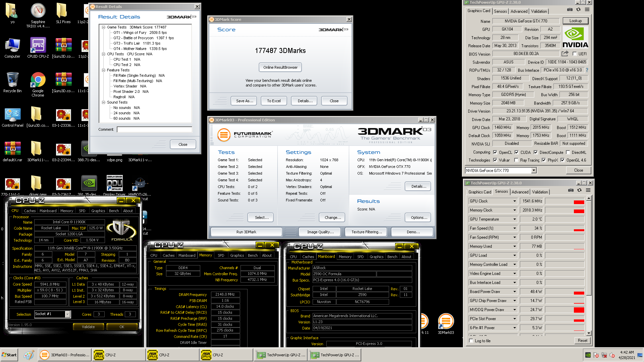Enable the Log to file checkbox

point(471,341)
